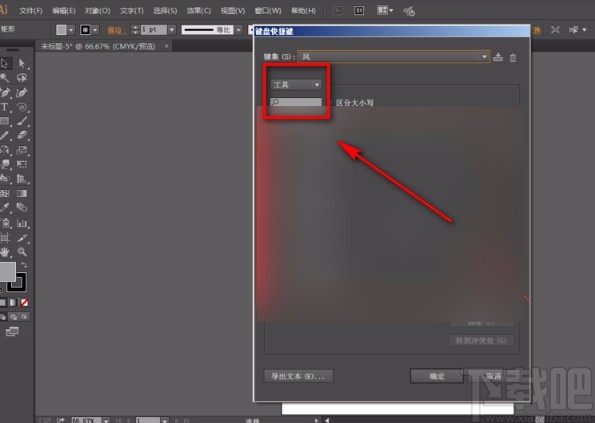Toggle the 区分大小写 checkbox

tap(330, 102)
